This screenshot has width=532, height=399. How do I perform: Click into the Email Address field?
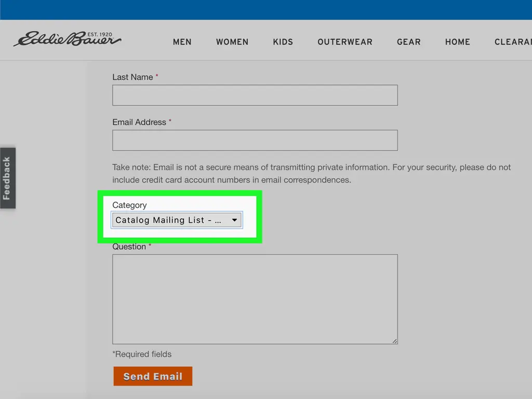[x=255, y=141]
